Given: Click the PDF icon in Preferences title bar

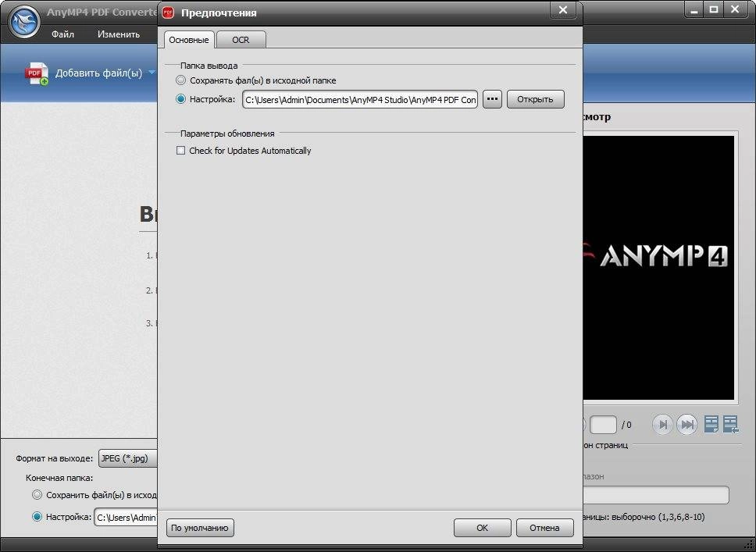Looking at the screenshot, I should coord(168,12).
